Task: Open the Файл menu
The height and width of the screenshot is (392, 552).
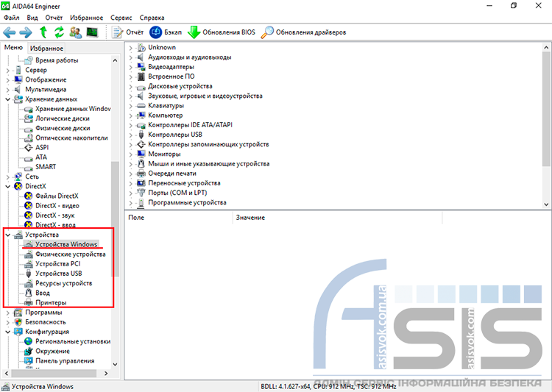Action: tap(12, 18)
